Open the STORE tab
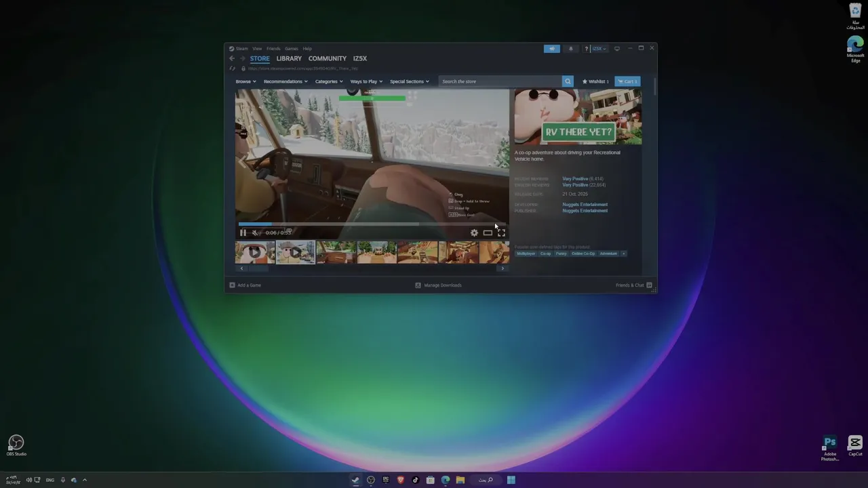 coord(260,58)
